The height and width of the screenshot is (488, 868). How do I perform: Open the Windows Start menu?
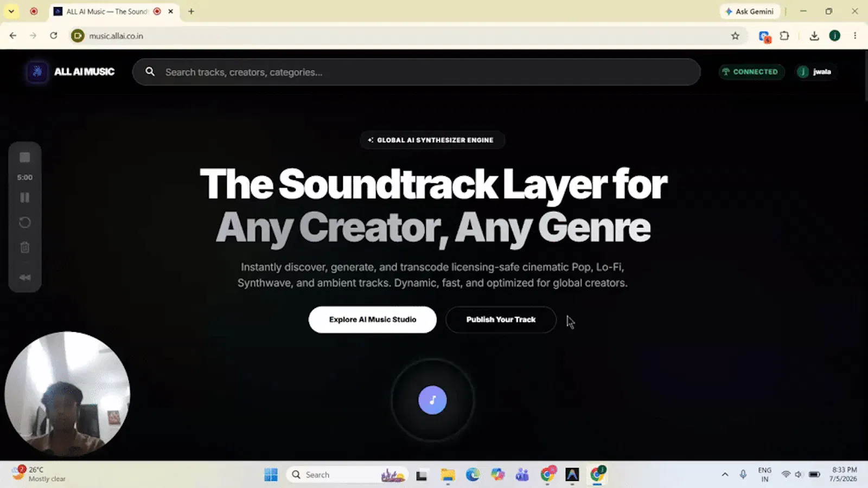point(271,475)
